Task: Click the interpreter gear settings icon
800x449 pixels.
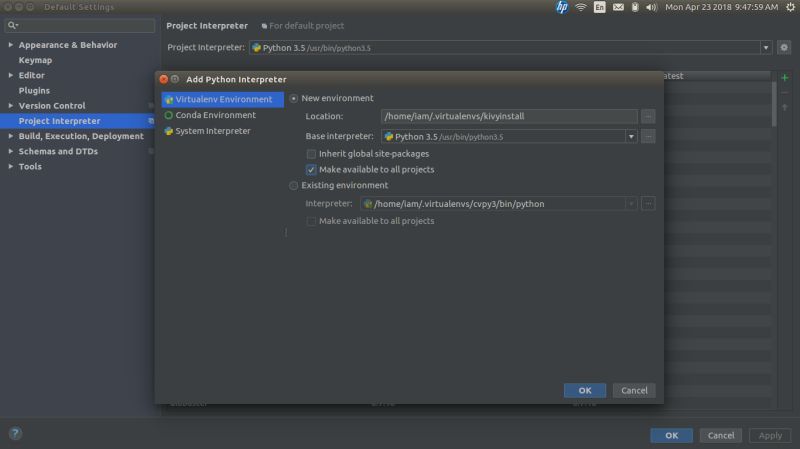Action: point(784,47)
